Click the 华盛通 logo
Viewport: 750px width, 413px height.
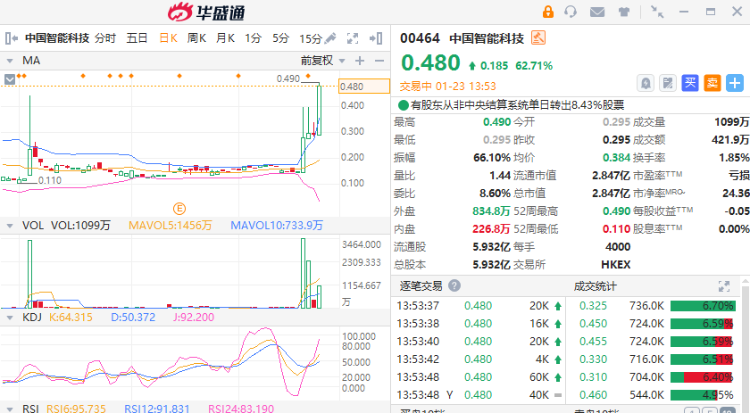click(x=207, y=12)
